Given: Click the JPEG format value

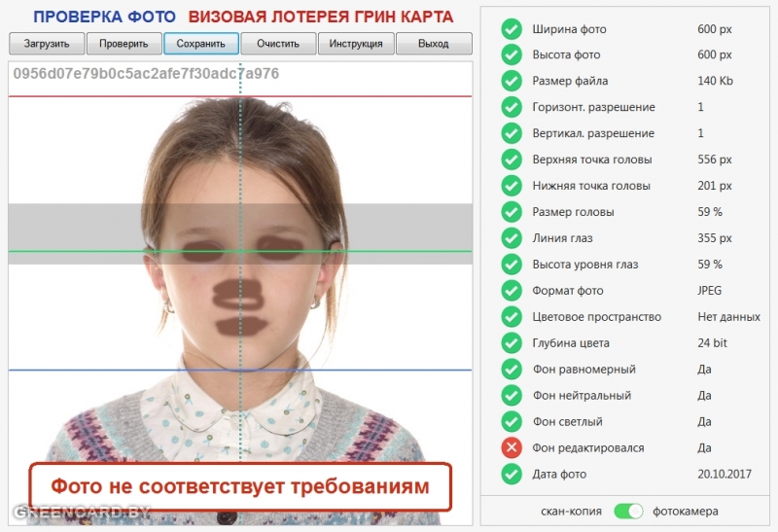Looking at the screenshot, I should pos(710,291).
